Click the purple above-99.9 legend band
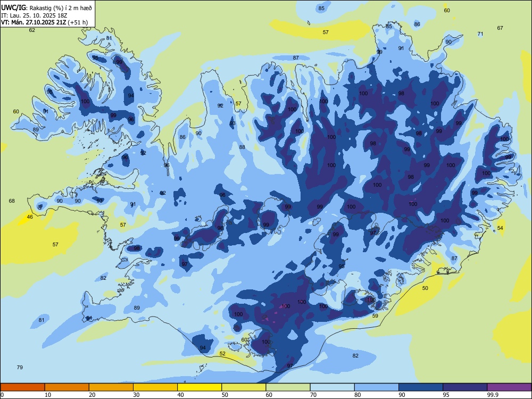The width and height of the screenshot is (532, 399). pos(509,387)
